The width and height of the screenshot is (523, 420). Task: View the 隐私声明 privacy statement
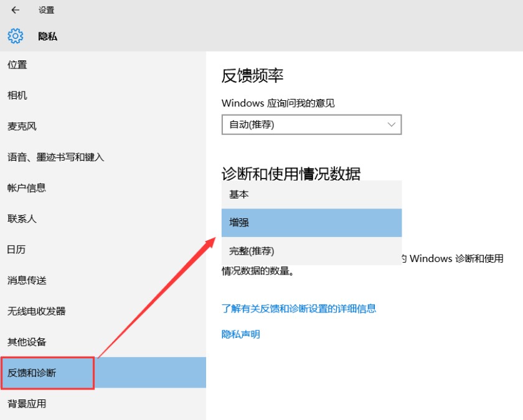239,334
